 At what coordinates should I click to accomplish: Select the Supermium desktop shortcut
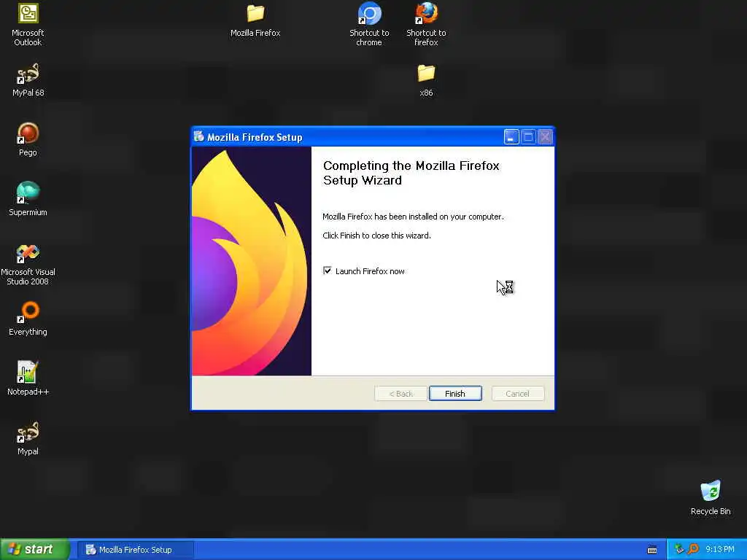28,200
